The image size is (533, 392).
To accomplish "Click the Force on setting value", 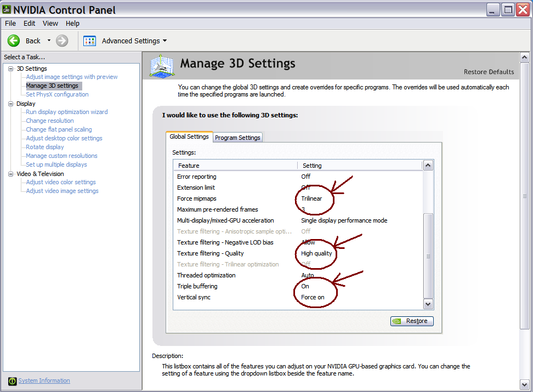I will click(313, 297).
